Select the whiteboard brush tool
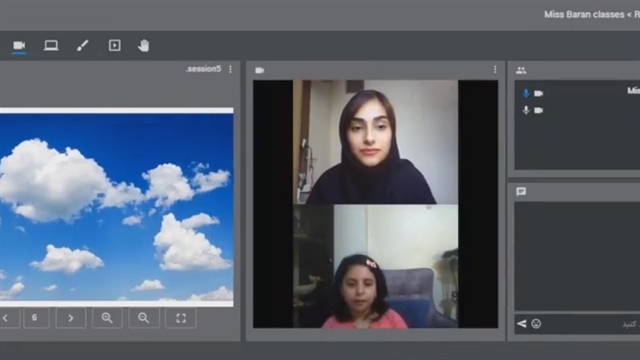The height and width of the screenshot is (360, 640). click(82, 45)
